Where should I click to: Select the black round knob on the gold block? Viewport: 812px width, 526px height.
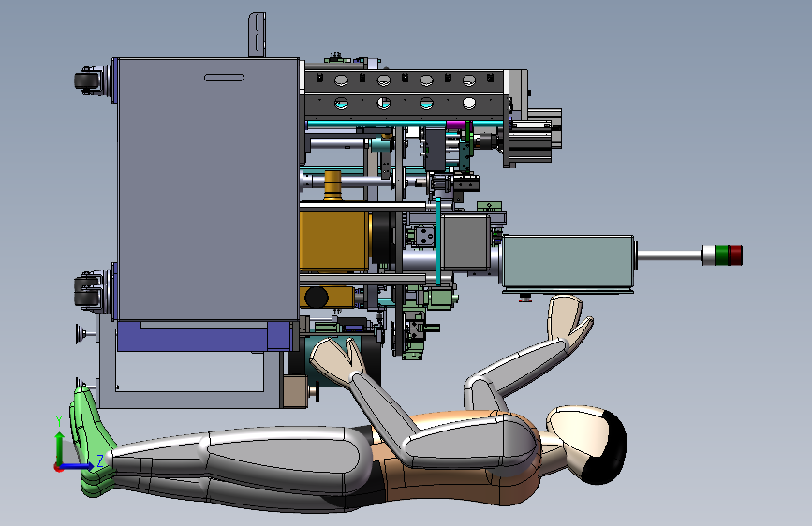click(x=317, y=298)
